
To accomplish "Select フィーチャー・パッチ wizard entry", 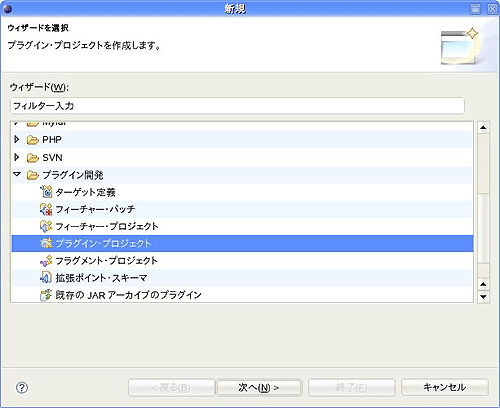I will (95, 209).
